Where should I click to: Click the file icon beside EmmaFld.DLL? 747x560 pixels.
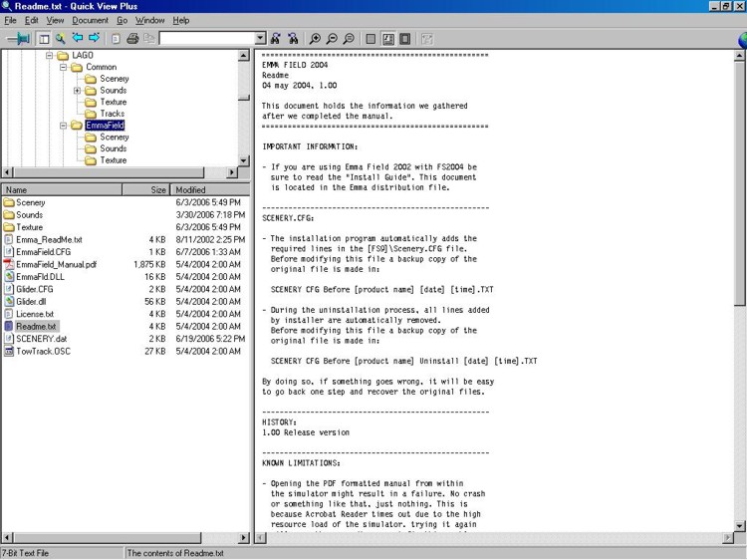pos(9,277)
